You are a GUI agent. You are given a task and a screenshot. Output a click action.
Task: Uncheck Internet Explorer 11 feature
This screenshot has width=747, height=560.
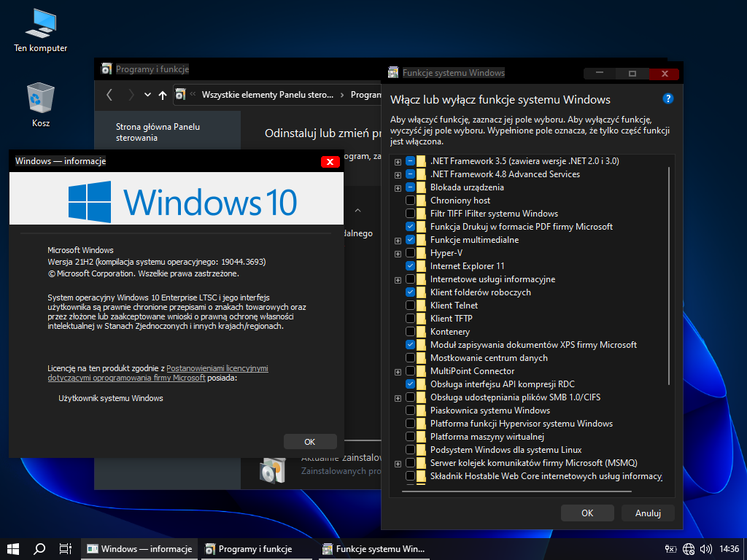click(x=411, y=266)
